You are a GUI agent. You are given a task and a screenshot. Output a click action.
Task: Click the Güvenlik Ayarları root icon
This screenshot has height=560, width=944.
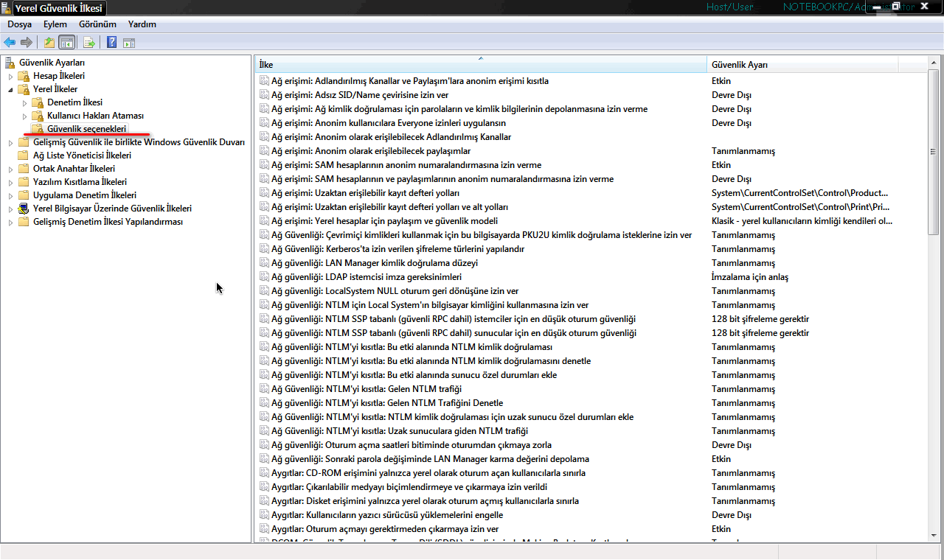pyautogui.click(x=10, y=62)
